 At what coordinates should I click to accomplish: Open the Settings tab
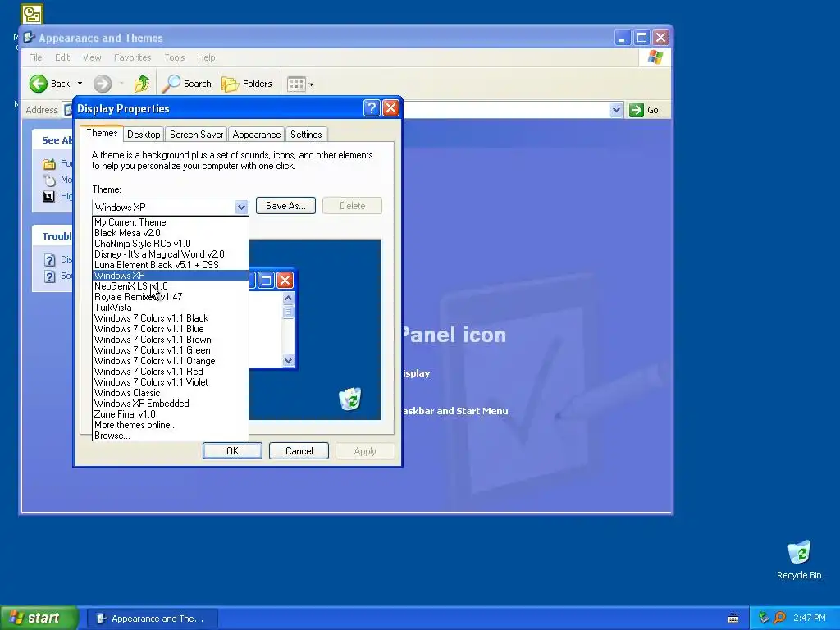306,135
